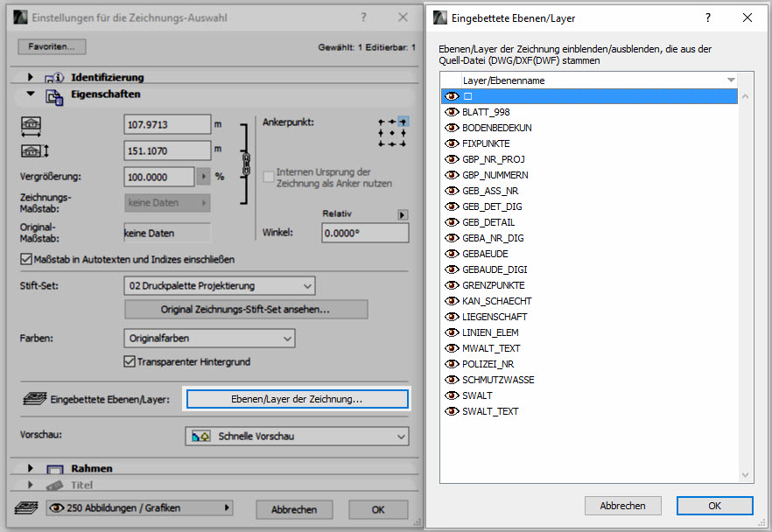Click Vergrößerung field showing 100.0000
The width and height of the screenshot is (772, 532).
point(159,177)
